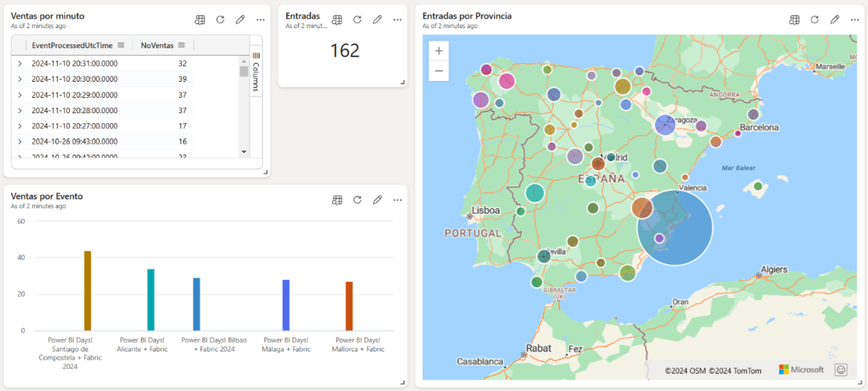The width and height of the screenshot is (868, 391).
Task: Expand row 2024-11-10 20:27:00.0000
Action: coord(20,126)
